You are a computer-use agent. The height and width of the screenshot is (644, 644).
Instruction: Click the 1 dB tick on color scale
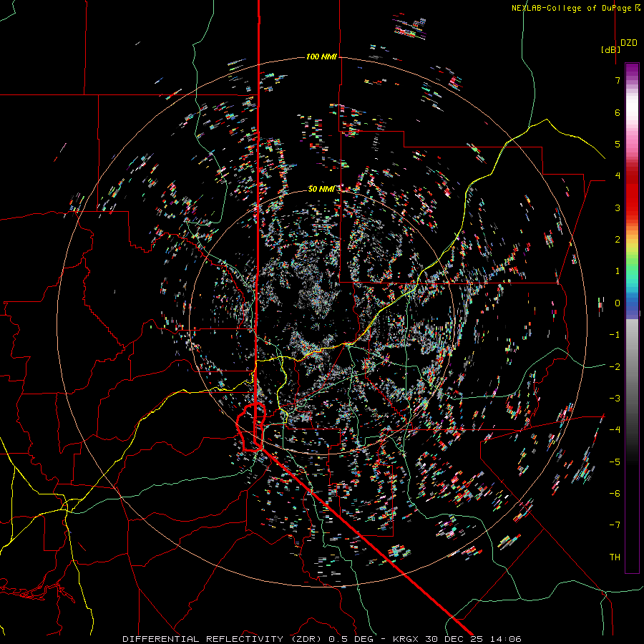click(618, 271)
